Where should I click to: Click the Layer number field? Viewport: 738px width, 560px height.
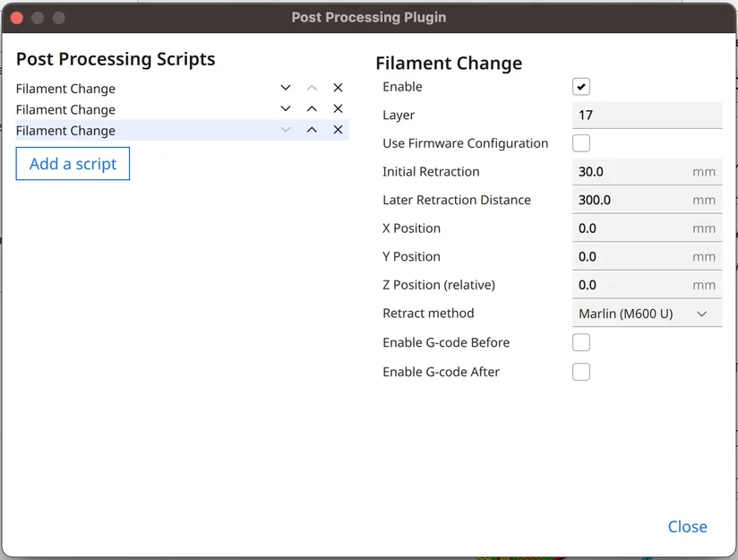tap(647, 115)
